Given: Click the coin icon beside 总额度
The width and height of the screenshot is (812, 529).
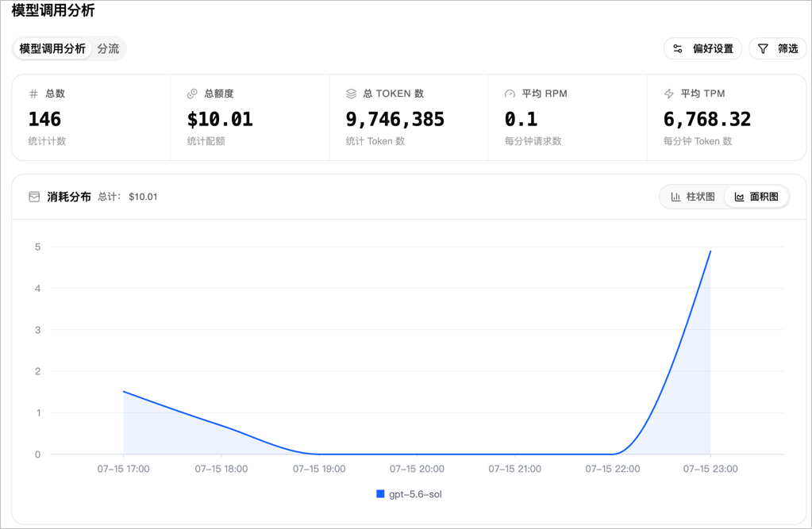Looking at the screenshot, I should pyautogui.click(x=192, y=94).
